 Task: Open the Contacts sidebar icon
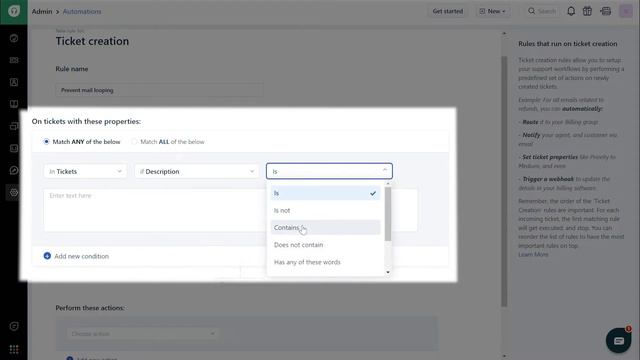(x=14, y=82)
